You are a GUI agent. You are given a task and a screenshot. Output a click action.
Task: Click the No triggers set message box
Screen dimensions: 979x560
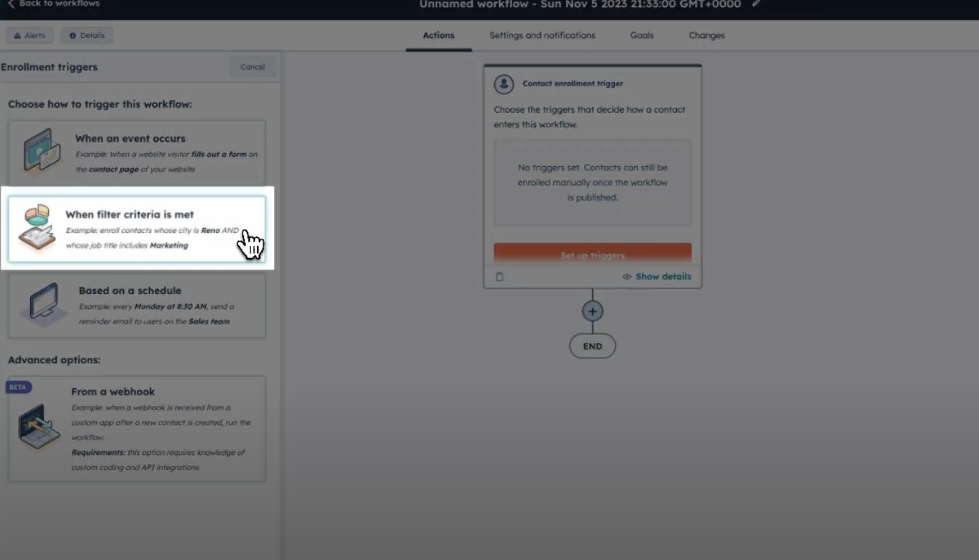point(593,183)
